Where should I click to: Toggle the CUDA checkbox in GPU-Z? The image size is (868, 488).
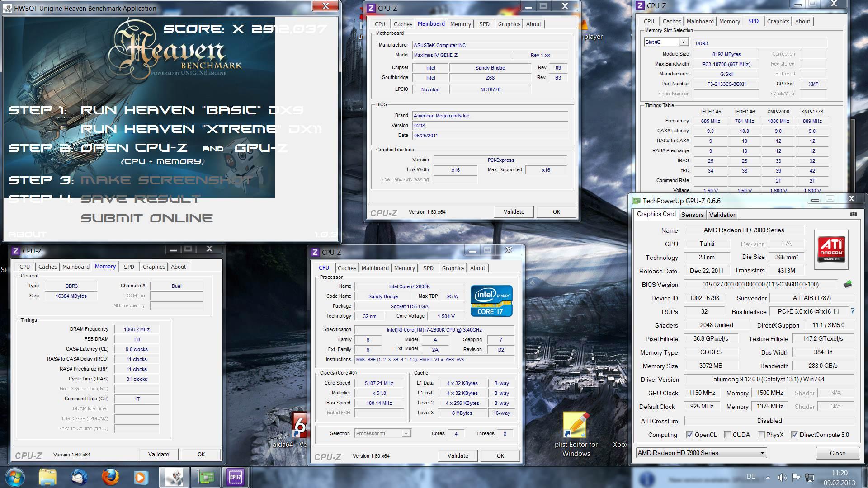point(728,435)
